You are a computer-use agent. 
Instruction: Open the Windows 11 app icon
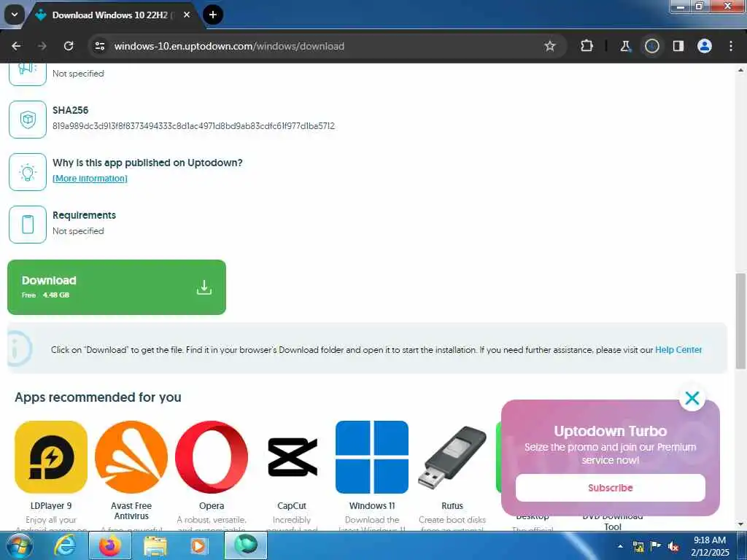372,457
